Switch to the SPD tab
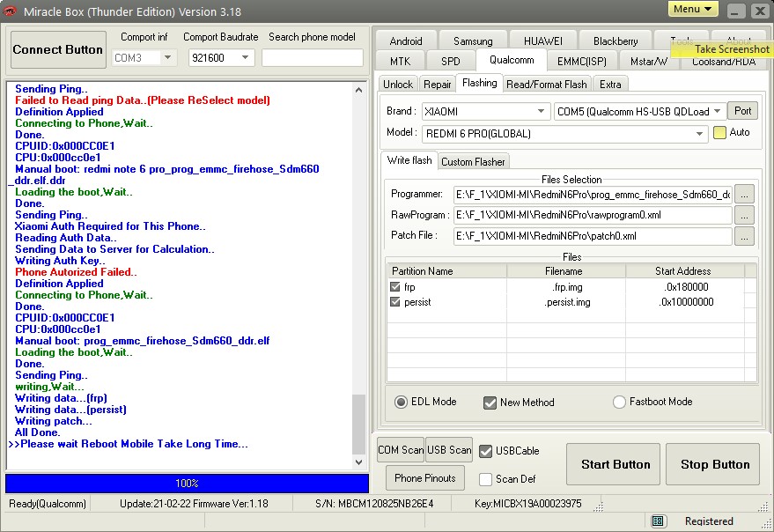774x532 pixels. coord(451,62)
